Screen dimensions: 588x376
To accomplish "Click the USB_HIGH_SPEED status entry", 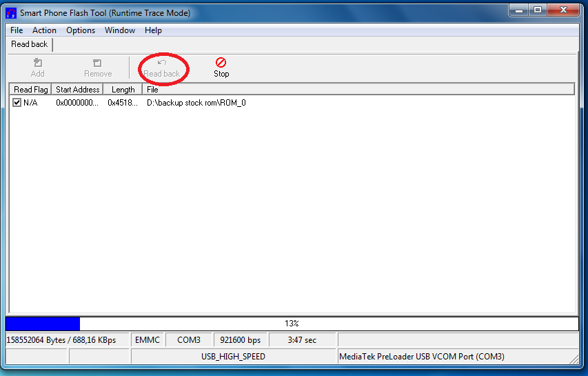I will (x=233, y=357).
